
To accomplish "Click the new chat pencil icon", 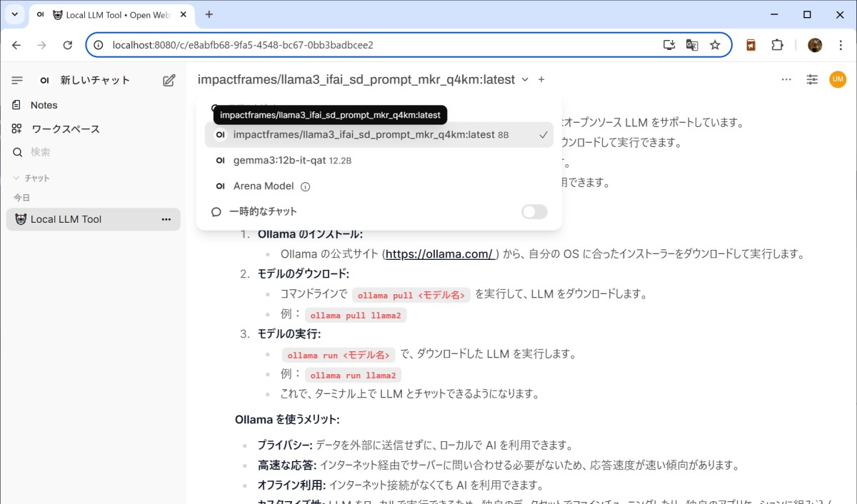I will click(x=169, y=80).
